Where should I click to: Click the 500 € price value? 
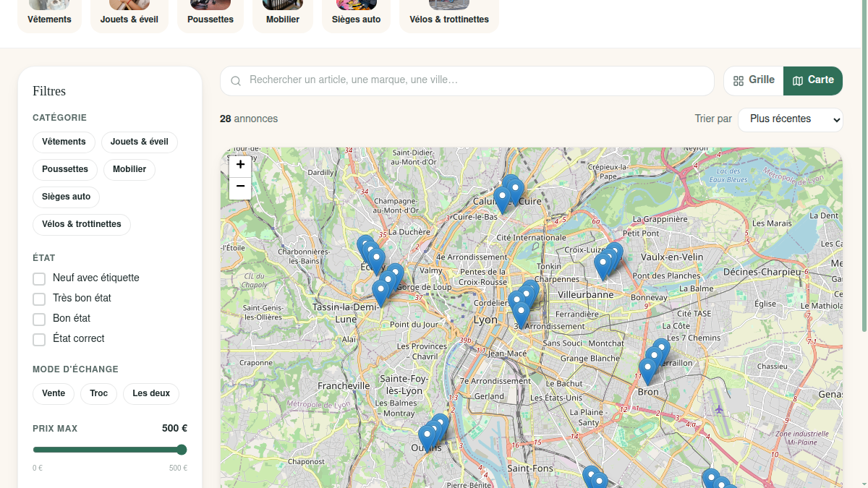coord(174,428)
